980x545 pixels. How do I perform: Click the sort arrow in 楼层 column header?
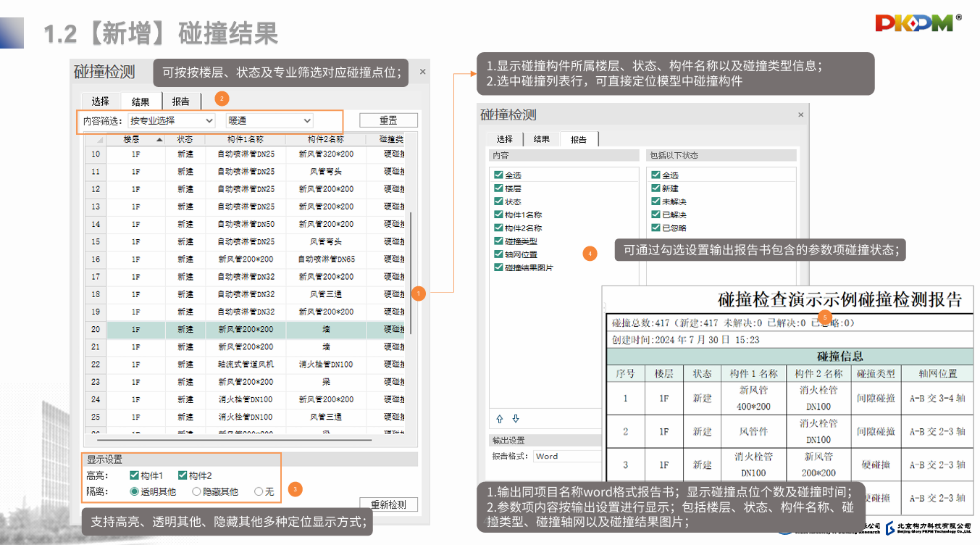point(159,139)
